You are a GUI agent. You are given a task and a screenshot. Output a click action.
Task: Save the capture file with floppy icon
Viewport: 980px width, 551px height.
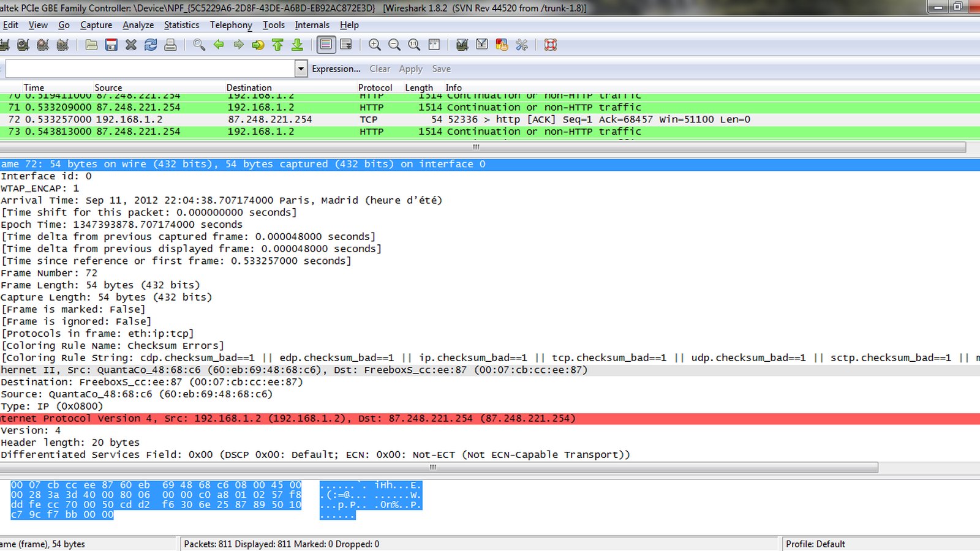point(111,45)
